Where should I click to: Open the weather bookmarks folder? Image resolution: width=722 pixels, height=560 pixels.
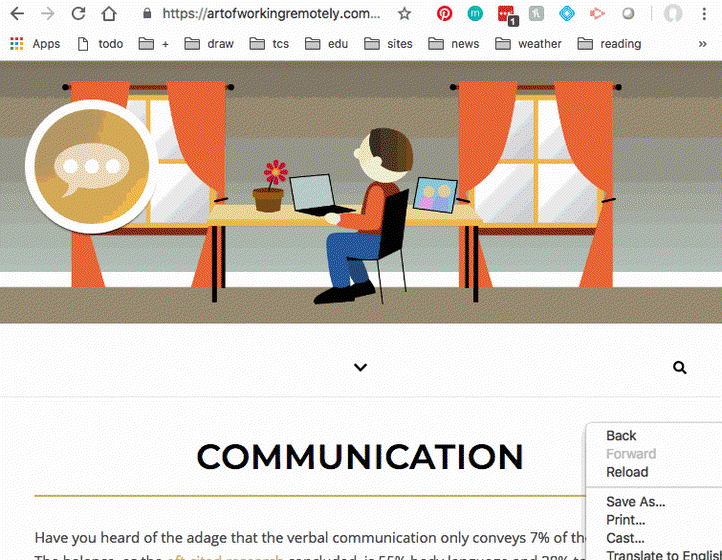[x=528, y=44]
